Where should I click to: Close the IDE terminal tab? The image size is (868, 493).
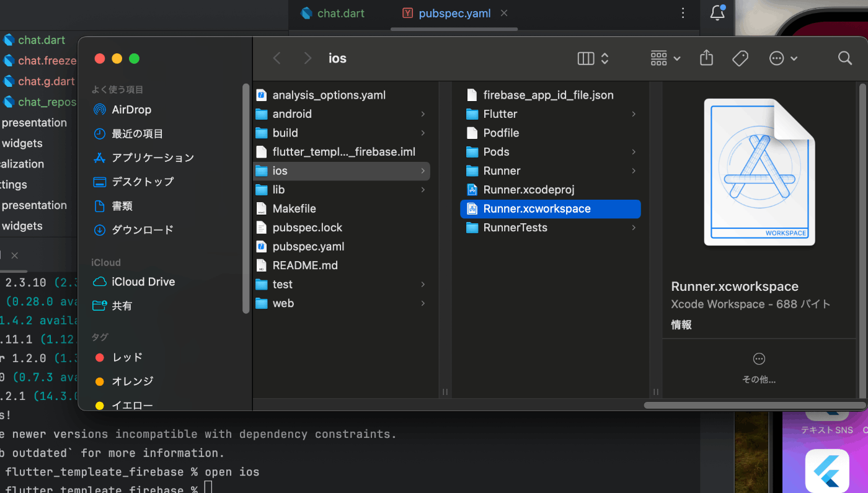tap(14, 255)
